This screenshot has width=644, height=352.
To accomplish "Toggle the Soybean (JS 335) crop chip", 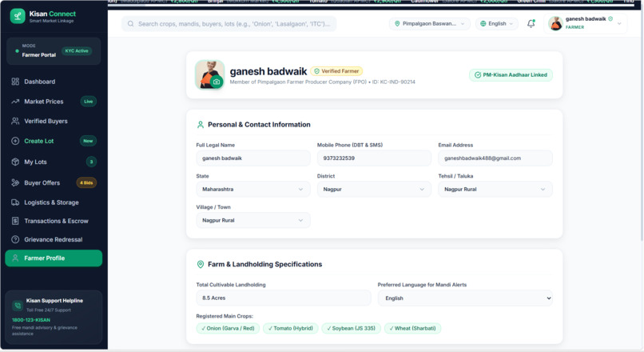I will pyautogui.click(x=351, y=328).
